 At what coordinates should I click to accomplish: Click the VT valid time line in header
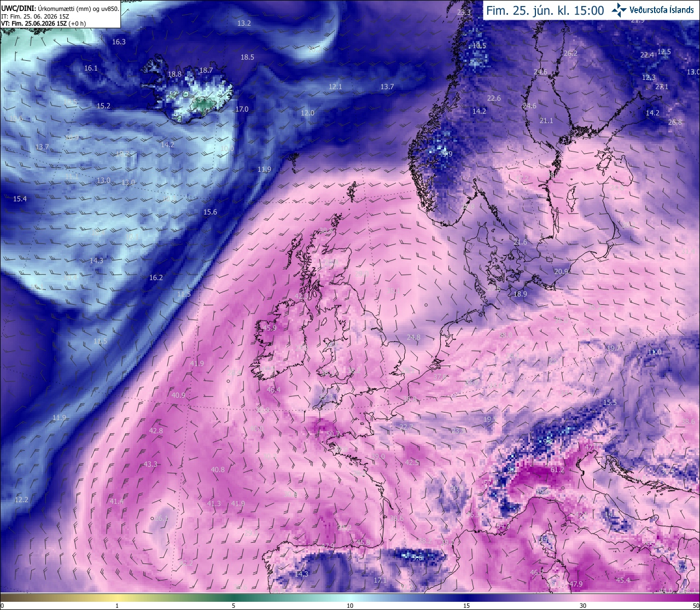[43, 24]
